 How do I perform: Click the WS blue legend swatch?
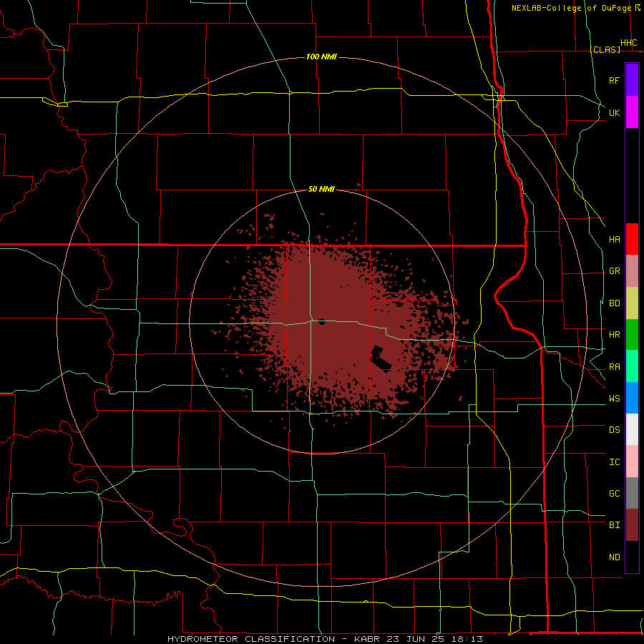pyautogui.click(x=632, y=398)
